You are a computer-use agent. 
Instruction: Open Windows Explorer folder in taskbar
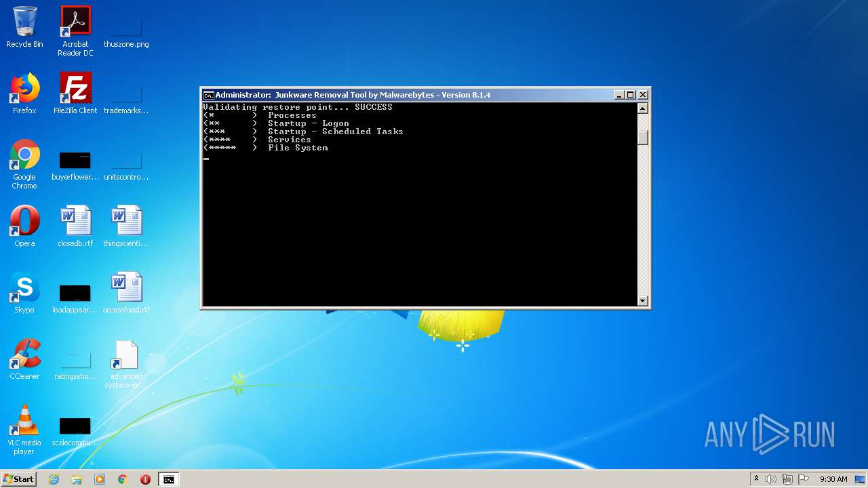(77, 479)
